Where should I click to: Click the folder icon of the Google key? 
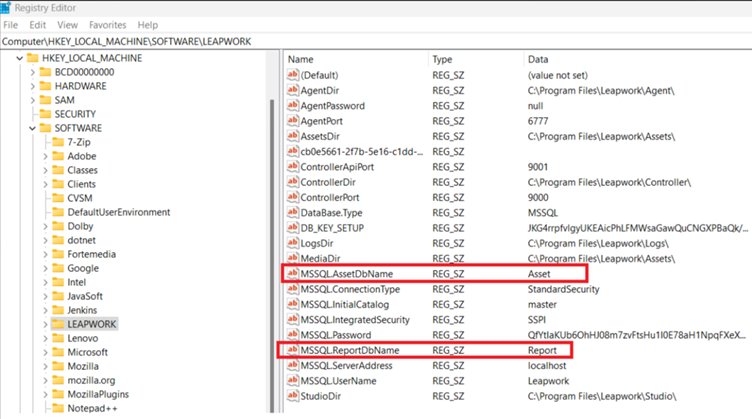click(x=58, y=268)
